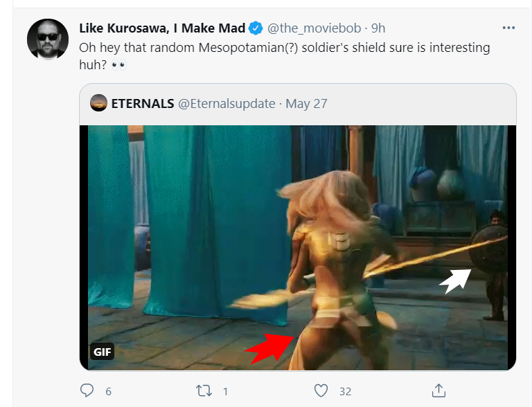The image size is (532, 407).
Task: Retweet this tweet using the arrows icon
Action: click(204, 390)
